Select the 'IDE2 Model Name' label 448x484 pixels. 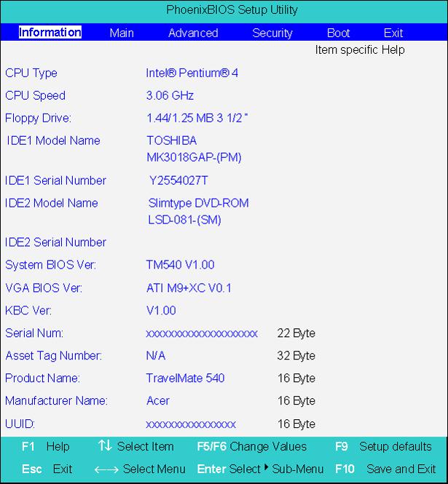coord(52,203)
